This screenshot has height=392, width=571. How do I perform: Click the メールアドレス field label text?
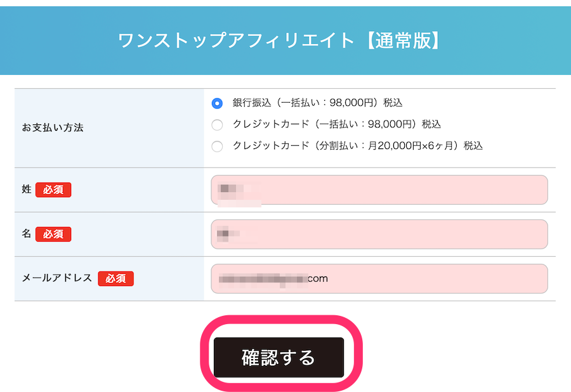(49, 278)
